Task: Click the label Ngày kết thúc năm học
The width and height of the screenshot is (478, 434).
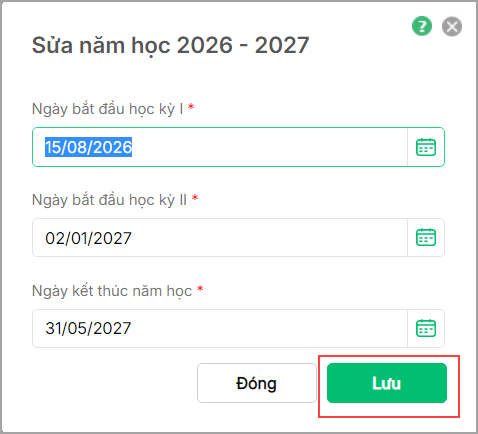Action: coord(112,291)
